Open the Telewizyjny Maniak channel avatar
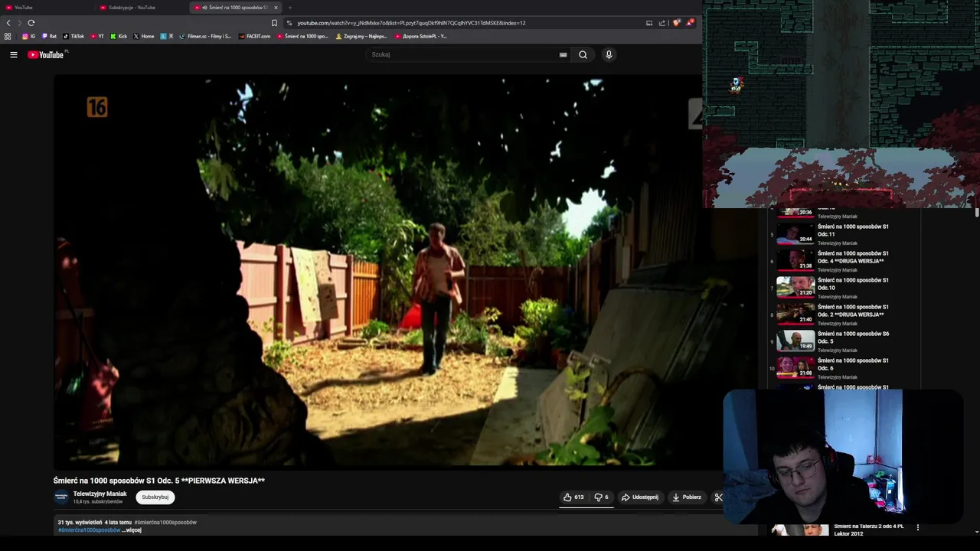 click(x=61, y=497)
